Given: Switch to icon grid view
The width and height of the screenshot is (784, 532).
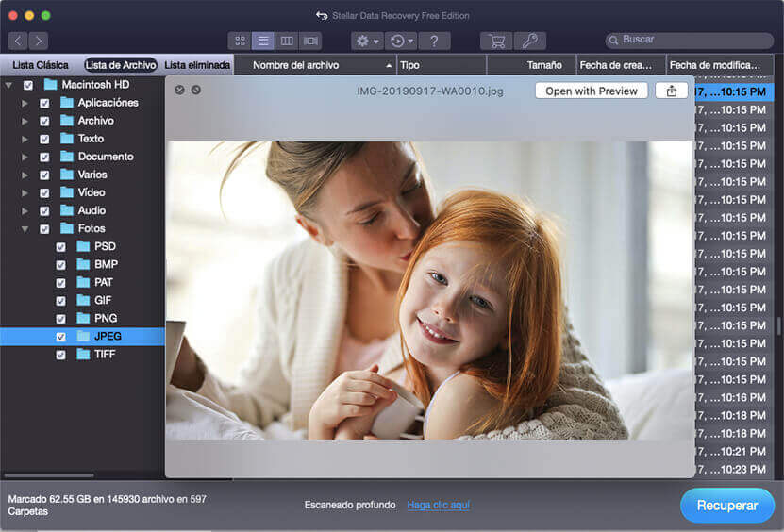Looking at the screenshot, I should point(240,42).
